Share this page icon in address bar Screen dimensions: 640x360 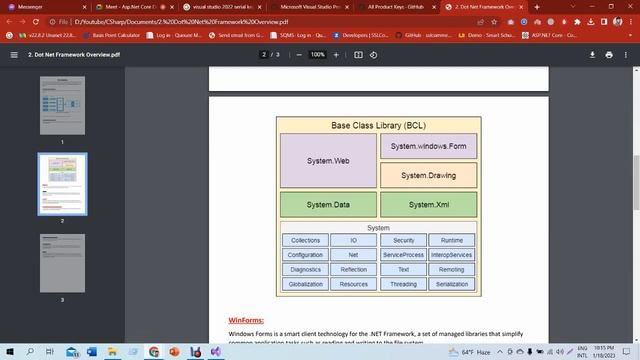pos(480,22)
